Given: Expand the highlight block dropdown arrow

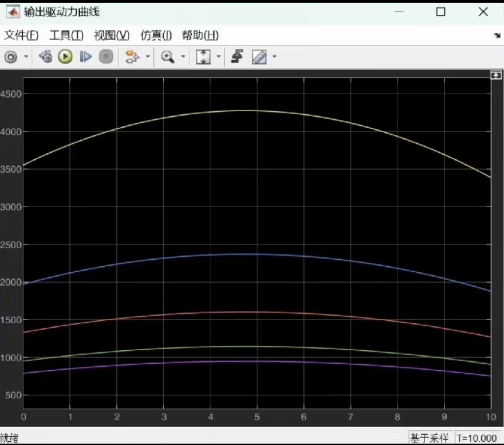Looking at the screenshot, I should 148,57.
